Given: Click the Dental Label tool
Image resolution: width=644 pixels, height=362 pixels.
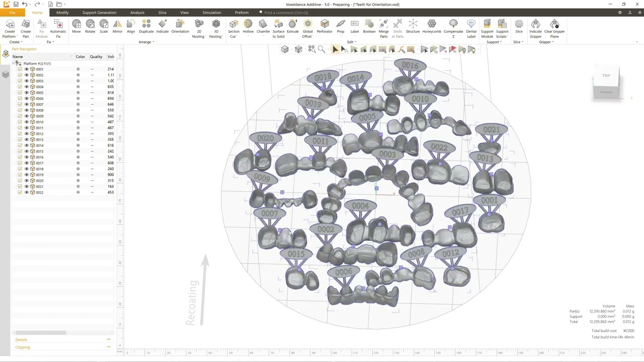Looking at the screenshot, I should pyautogui.click(x=471, y=29).
